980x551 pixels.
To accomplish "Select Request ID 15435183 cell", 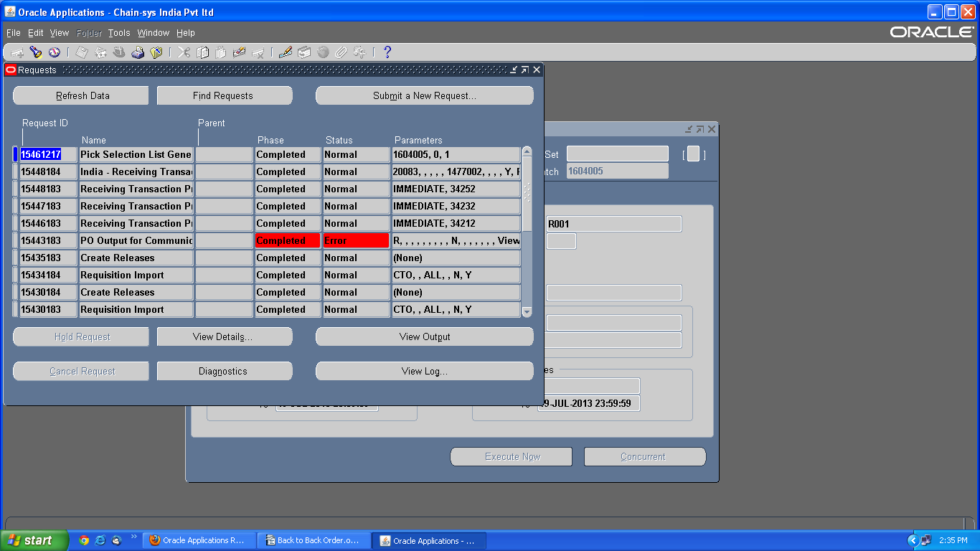I will 48,258.
